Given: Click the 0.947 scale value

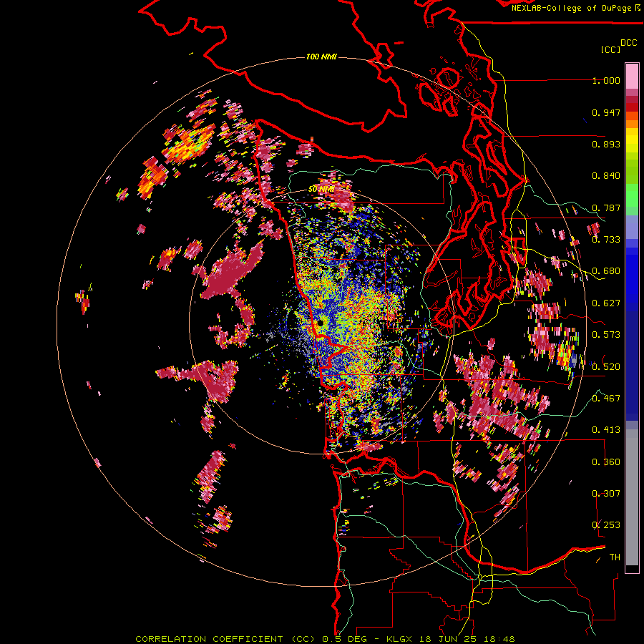Looking at the screenshot, I should [x=606, y=112].
